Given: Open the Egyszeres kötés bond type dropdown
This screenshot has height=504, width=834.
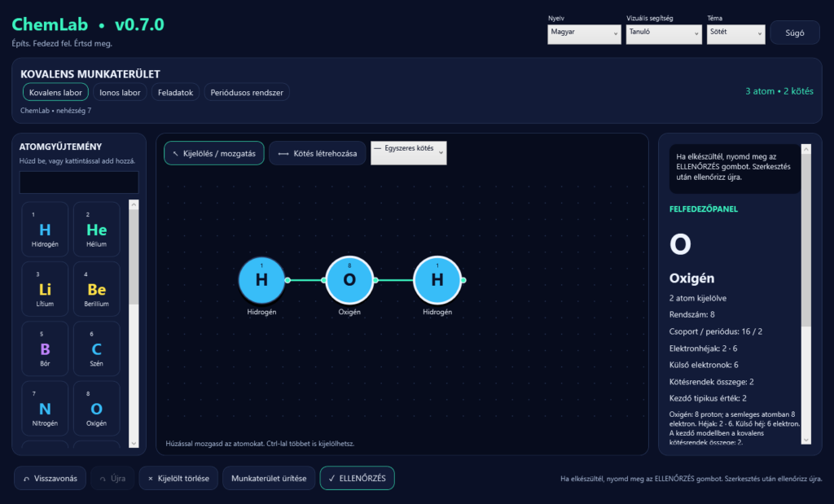Looking at the screenshot, I should pos(409,153).
